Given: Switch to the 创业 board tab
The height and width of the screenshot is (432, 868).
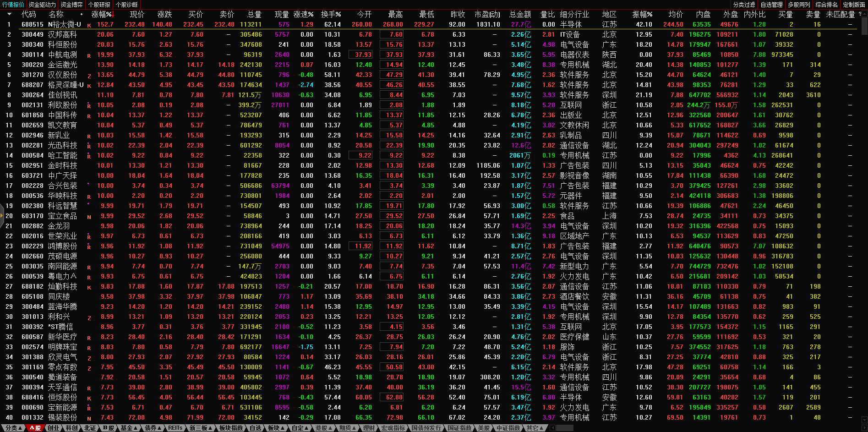Looking at the screenshot, I should 54,428.
